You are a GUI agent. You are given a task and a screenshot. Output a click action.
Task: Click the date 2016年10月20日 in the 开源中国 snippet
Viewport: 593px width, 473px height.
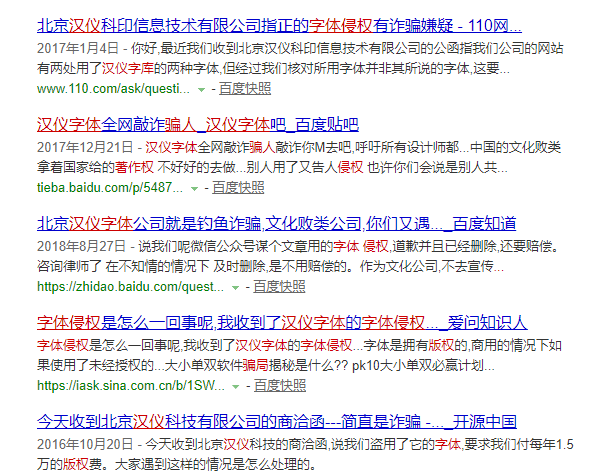[85, 444]
